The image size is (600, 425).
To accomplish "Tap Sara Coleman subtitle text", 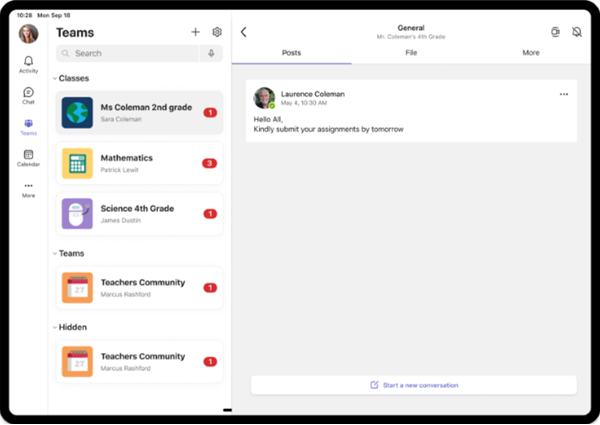I will point(121,119).
